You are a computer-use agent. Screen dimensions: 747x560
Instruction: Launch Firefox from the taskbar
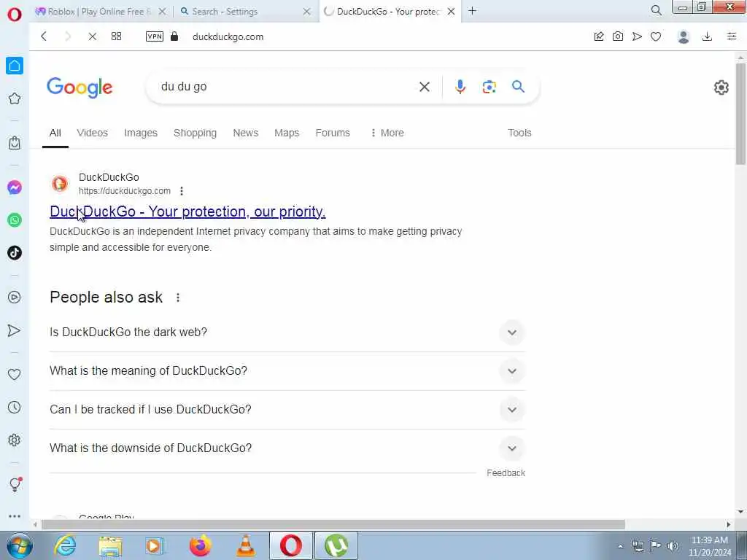click(x=200, y=545)
